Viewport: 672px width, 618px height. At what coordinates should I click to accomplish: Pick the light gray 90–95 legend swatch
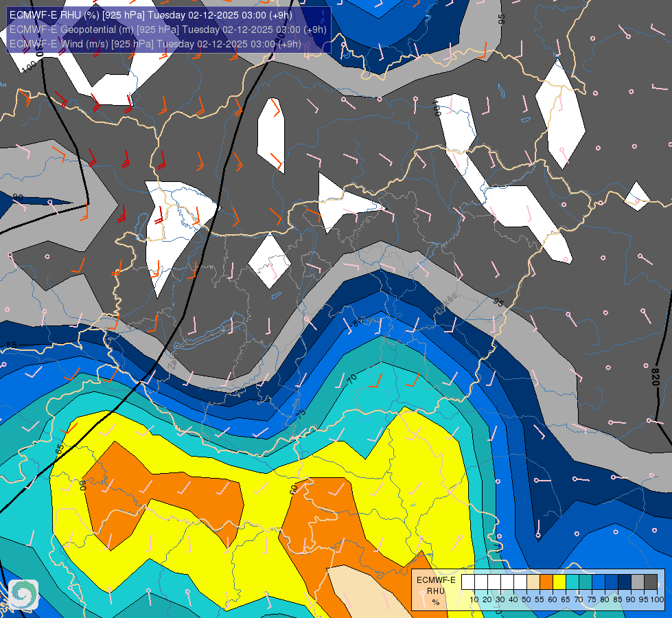(638, 582)
